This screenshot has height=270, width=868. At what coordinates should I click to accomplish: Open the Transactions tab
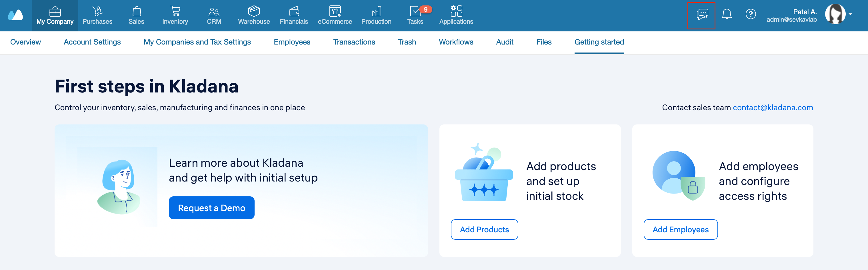click(354, 42)
